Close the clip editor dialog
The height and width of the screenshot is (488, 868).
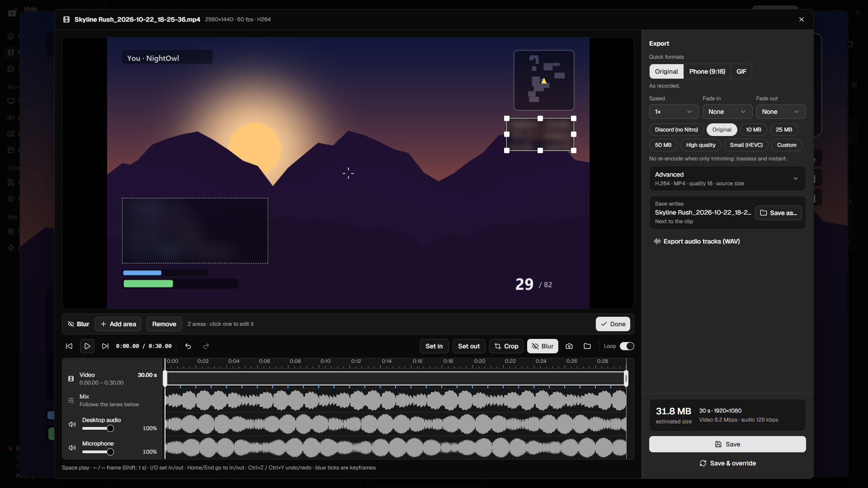pyautogui.click(x=802, y=19)
